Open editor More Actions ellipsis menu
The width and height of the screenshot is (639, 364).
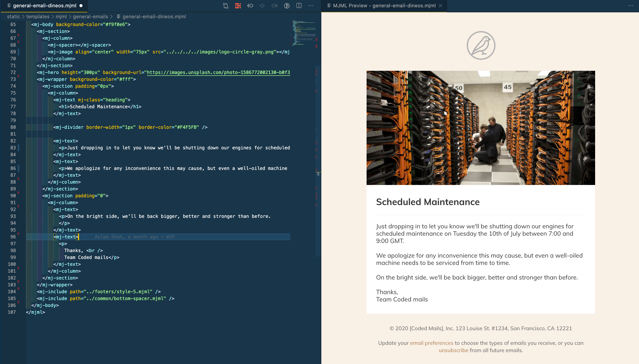tap(311, 5)
